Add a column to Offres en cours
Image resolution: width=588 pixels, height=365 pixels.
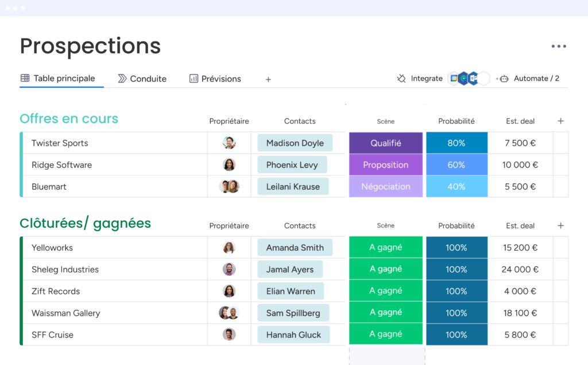tap(560, 121)
